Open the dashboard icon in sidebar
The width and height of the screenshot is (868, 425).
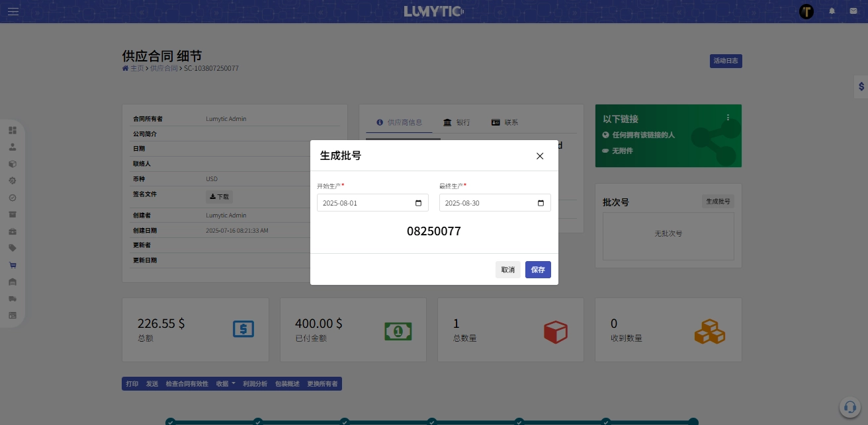[13, 130]
